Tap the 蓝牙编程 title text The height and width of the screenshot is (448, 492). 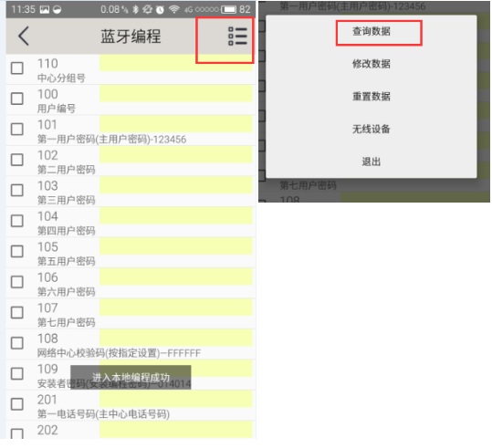[131, 36]
